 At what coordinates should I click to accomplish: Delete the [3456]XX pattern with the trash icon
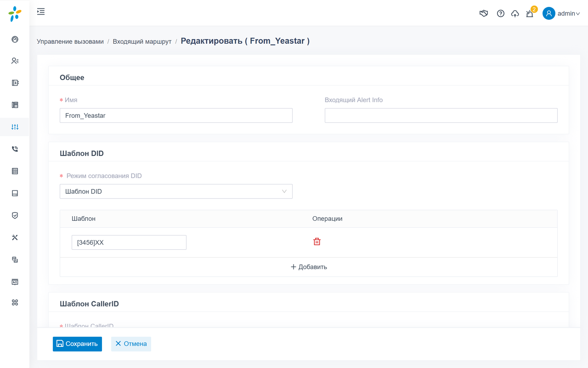(x=317, y=241)
